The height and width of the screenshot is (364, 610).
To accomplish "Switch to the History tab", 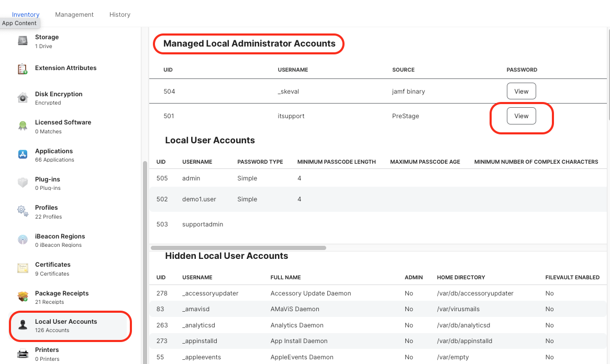I will 120,14.
